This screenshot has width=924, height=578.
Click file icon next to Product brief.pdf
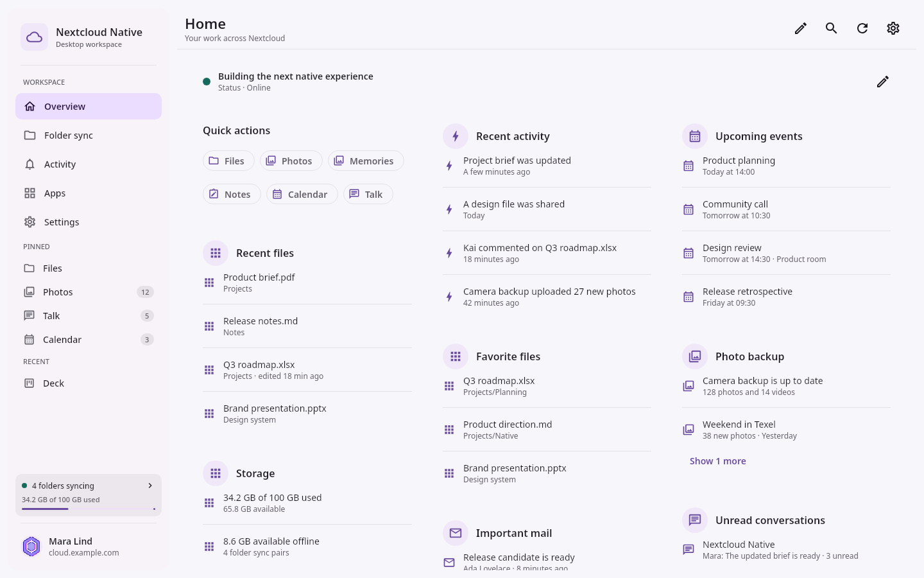209,283
